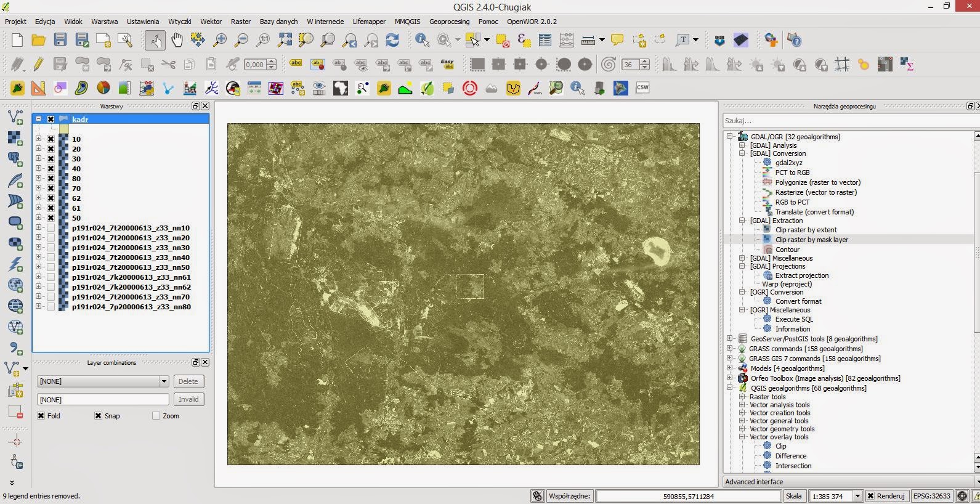Click the Refresh map icon
The image size is (980, 504).
[x=392, y=41]
